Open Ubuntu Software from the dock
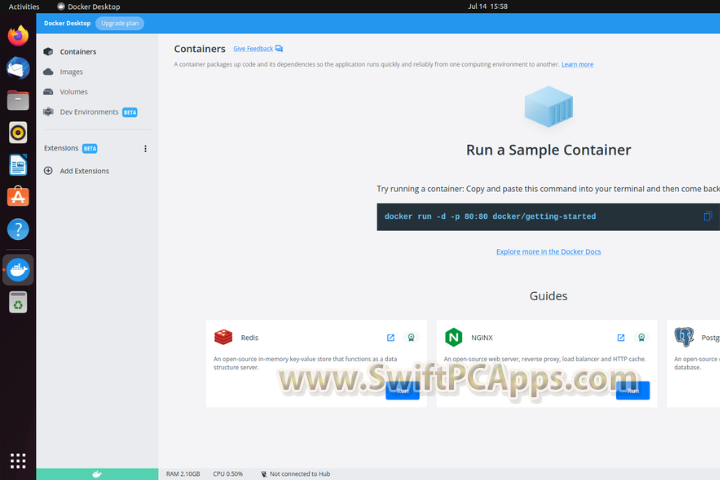 18,197
